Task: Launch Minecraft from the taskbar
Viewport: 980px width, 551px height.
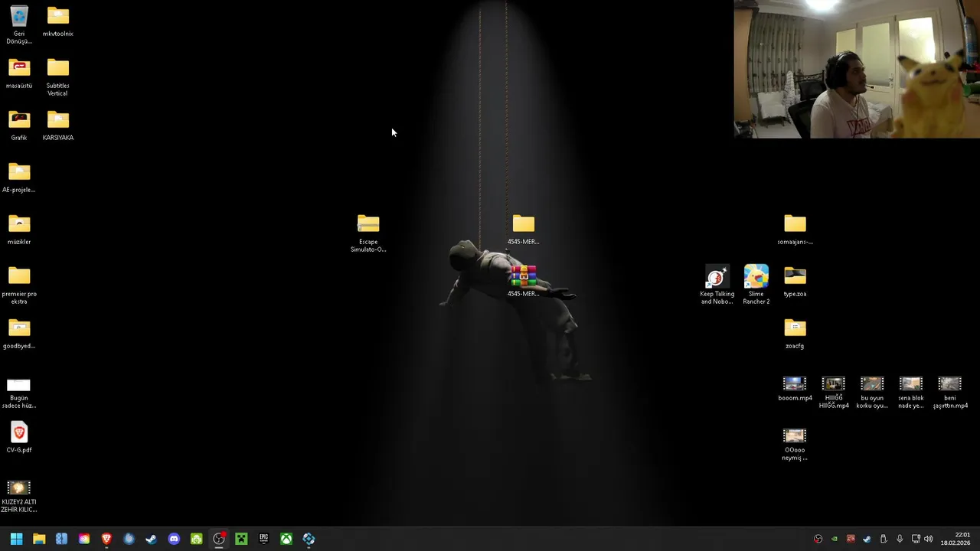Action: (241, 539)
